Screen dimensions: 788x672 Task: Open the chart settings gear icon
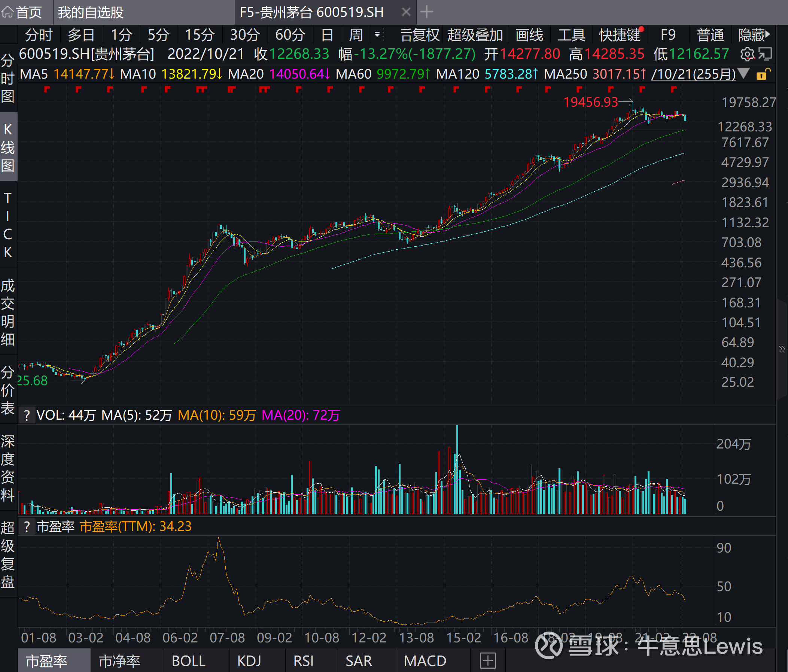pyautogui.click(x=747, y=54)
